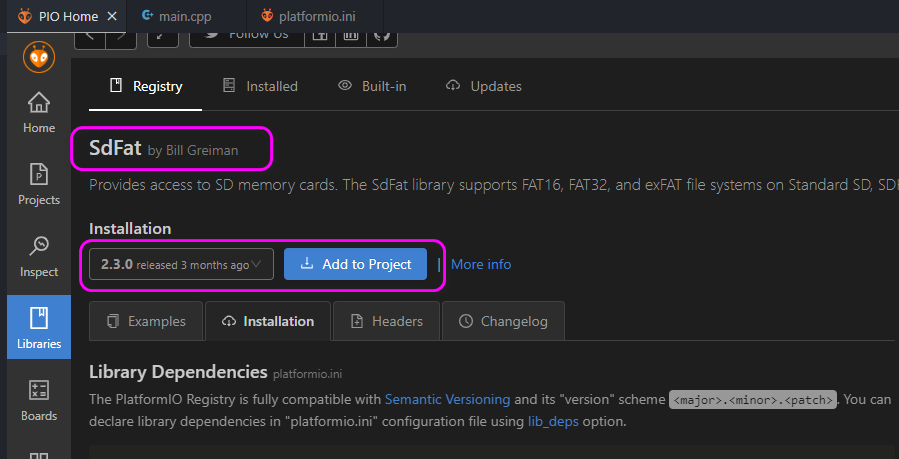The height and width of the screenshot is (459, 899).
Task: Click the SdFat library title
Action: pyautogui.click(x=115, y=148)
